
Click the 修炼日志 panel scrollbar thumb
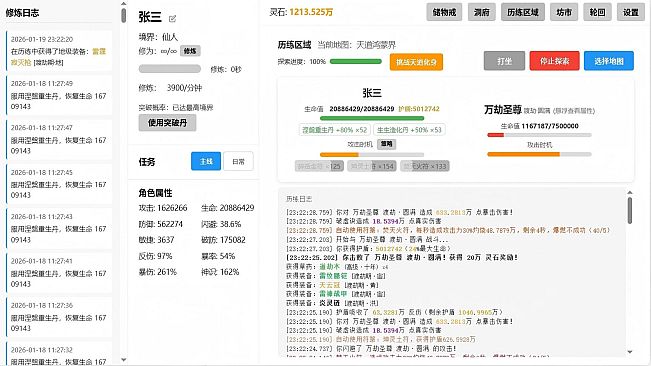123,15
